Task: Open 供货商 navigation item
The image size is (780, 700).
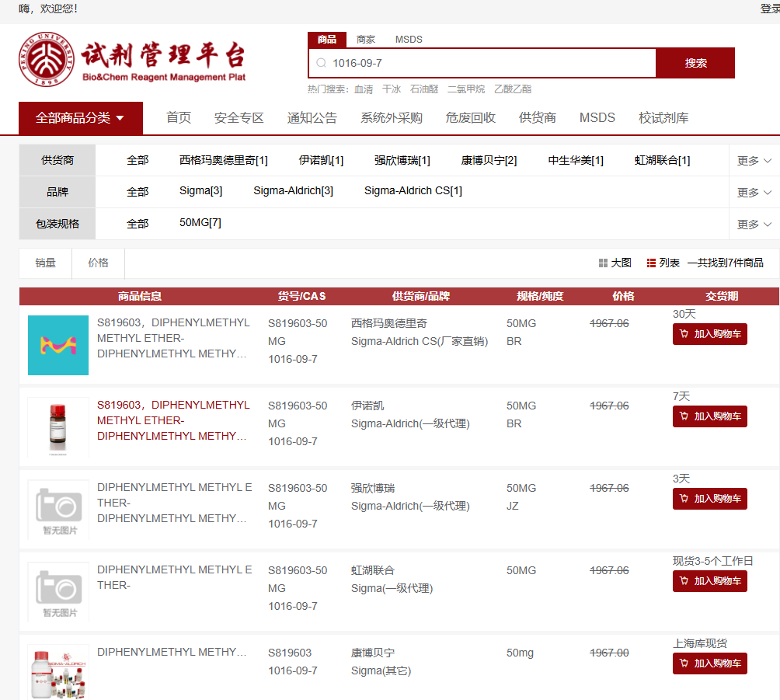Action: click(538, 118)
